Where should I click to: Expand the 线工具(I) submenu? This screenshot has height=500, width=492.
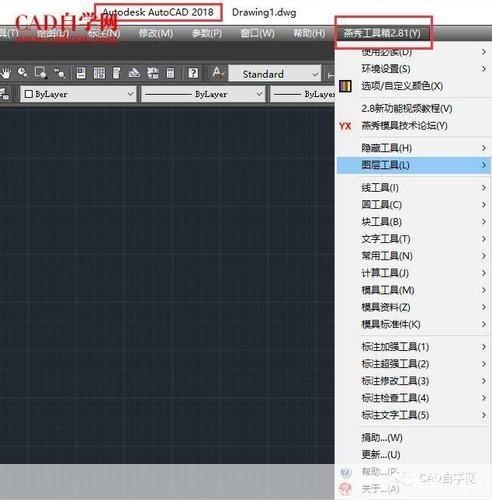click(x=413, y=188)
